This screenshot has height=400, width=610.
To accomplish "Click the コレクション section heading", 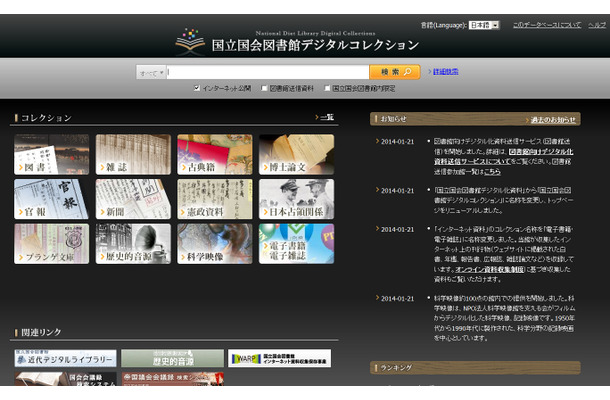I will 46,118.
